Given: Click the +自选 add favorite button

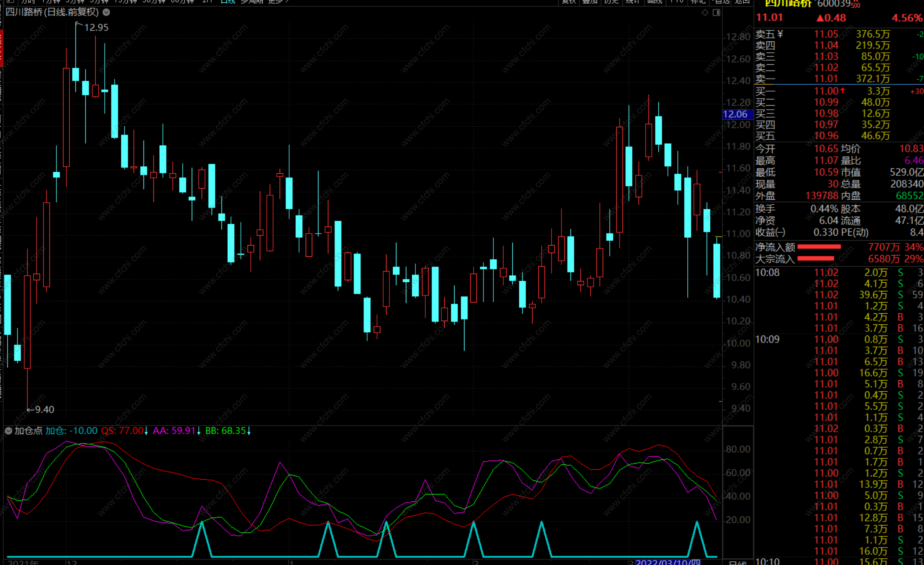Looking at the screenshot, I should click(721, 2).
